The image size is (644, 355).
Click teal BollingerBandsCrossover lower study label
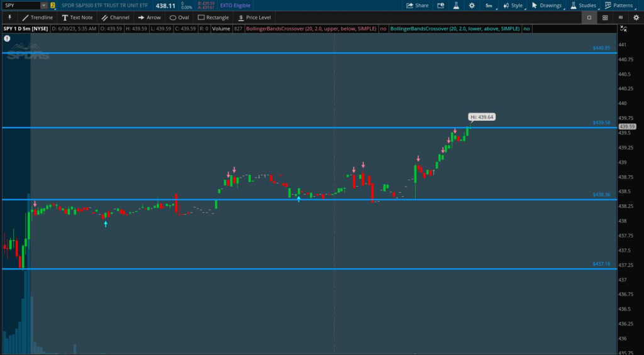coord(455,29)
